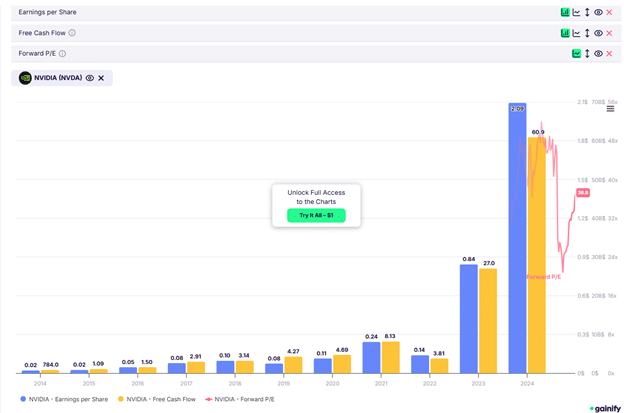The height and width of the screenshot is (413, 624).
Task: Toggle NVIDIA (NVDA) visibility eye
Action: 89,77
